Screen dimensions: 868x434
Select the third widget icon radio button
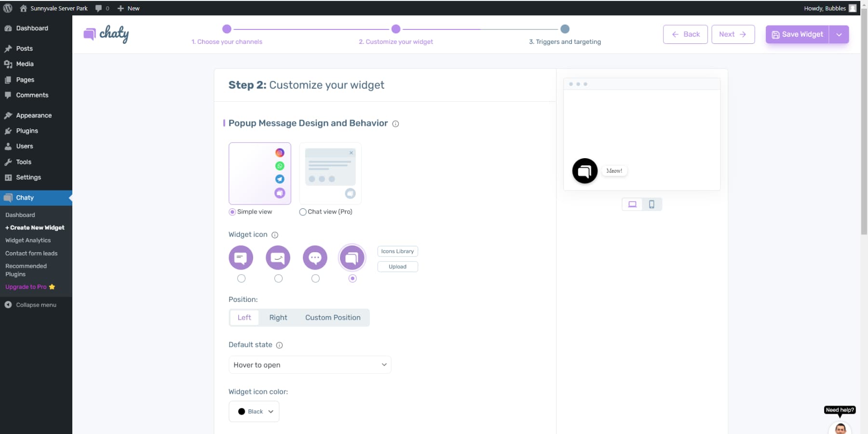point(315,278)
